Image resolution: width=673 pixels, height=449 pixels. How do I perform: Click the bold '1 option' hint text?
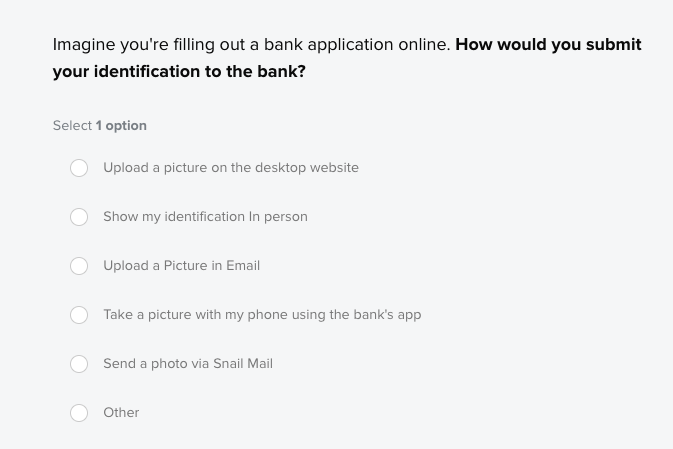[121, 126]
